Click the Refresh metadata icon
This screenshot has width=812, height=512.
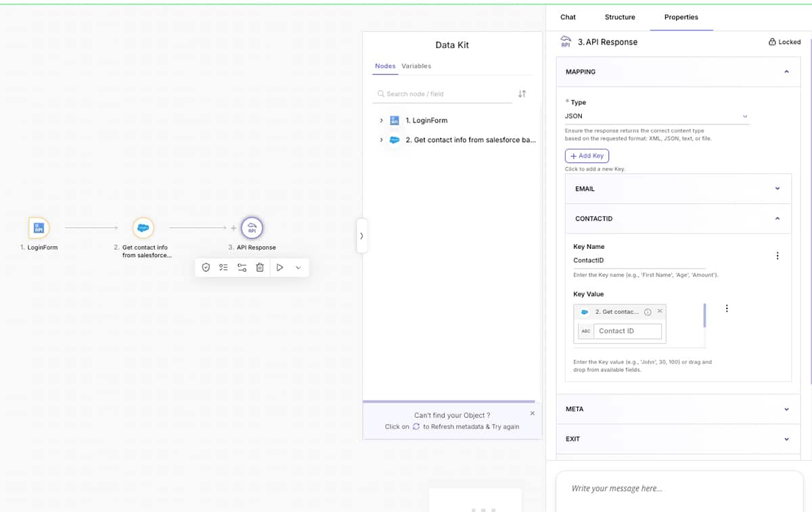[x=416, y=427]
